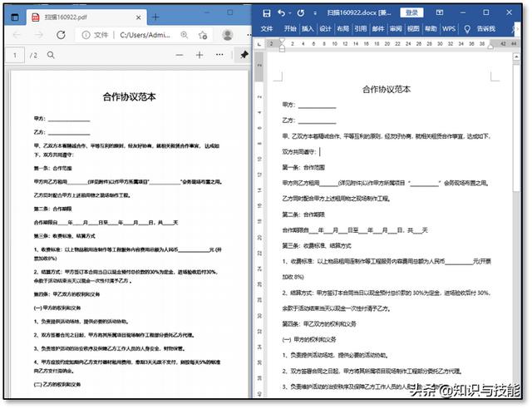
Task: Click the address bar showing C:/Users/Admi...
Action: click(145, 35)
